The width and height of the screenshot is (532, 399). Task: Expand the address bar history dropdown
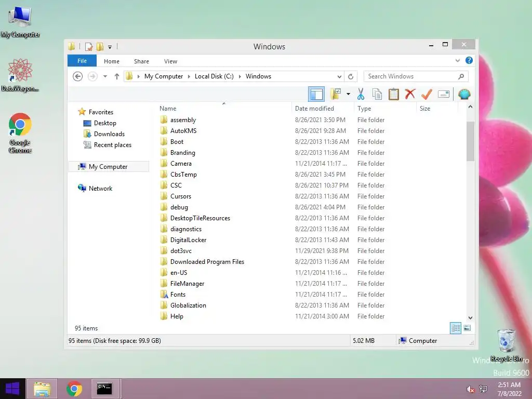click(x=339, y=76)
